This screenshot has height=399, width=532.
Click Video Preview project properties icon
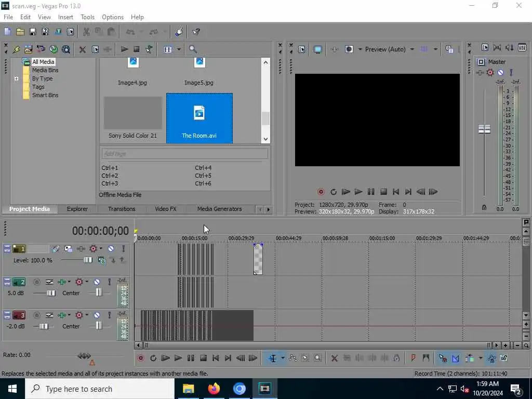301,49
